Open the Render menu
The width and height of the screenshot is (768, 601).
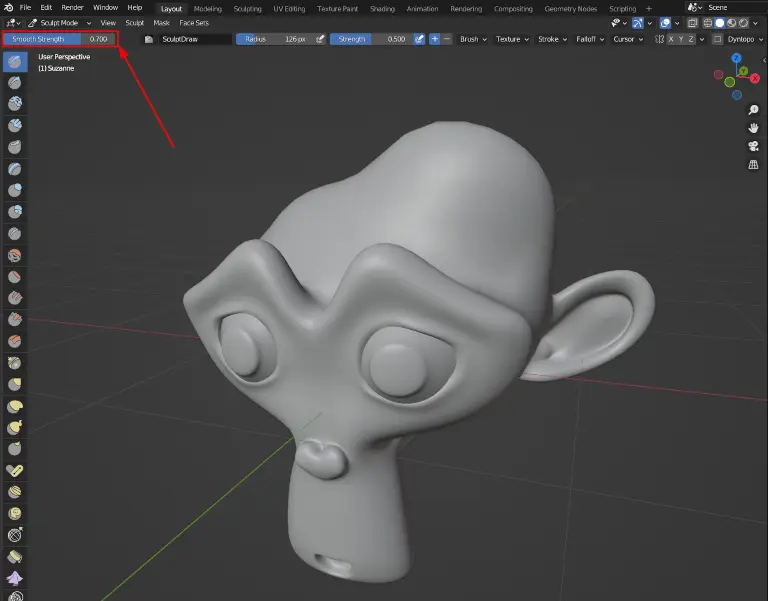pyautogui.click(x=72, y=7)
